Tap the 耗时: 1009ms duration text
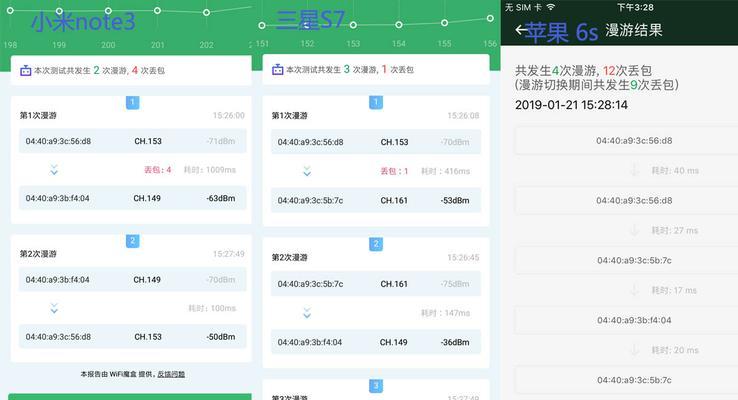738x400 pixels. (x=209, y=170)
